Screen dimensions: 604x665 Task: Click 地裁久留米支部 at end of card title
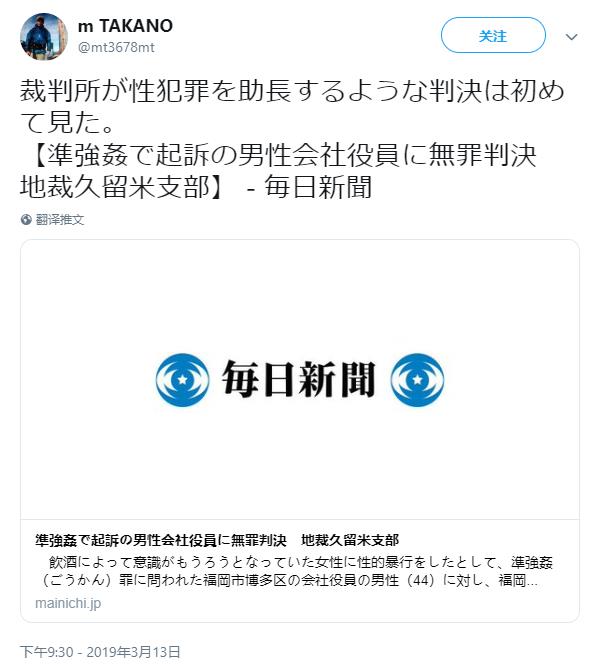coord(350,540)
